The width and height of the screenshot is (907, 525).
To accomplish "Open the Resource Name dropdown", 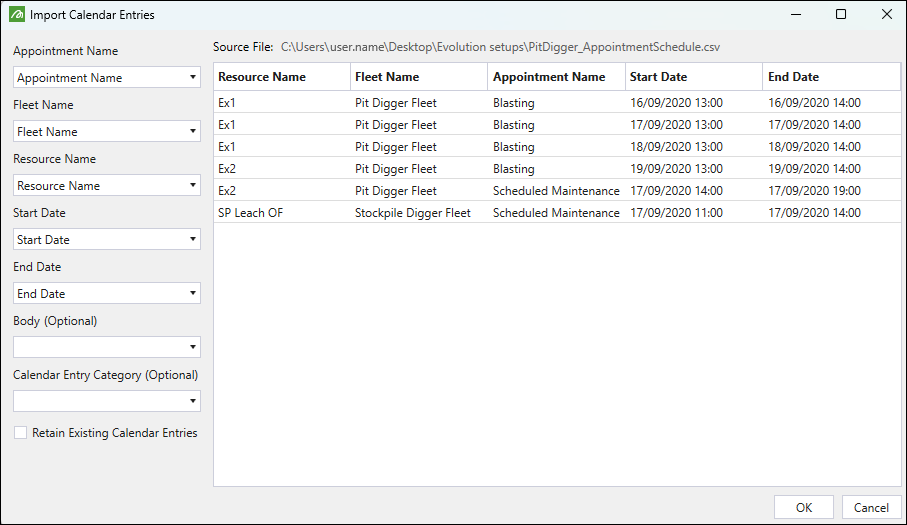I will pos(107,185).
